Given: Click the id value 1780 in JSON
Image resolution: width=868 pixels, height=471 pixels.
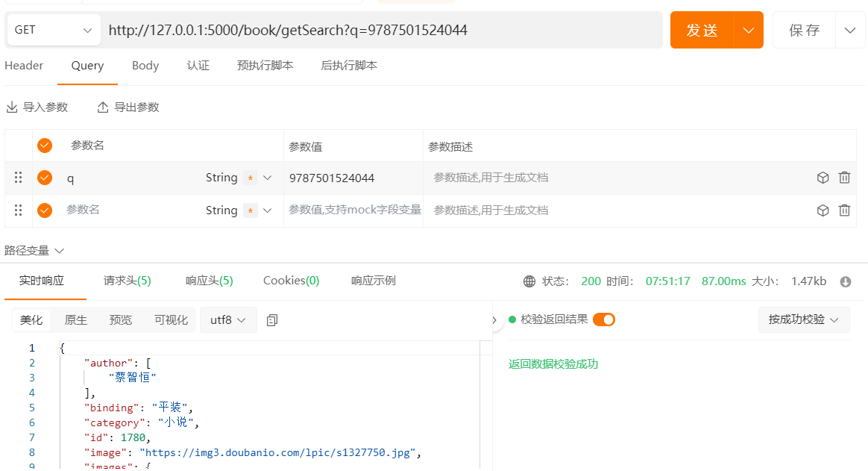Looking at the screenshot, I should click(133, 437).
